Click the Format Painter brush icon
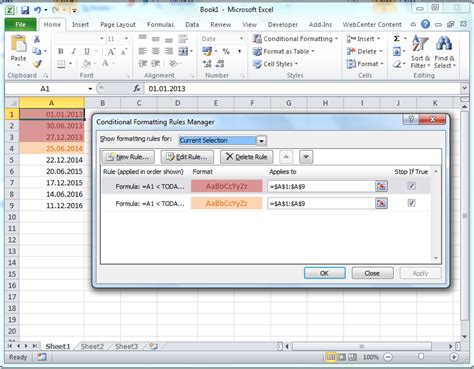 (37, 64)
